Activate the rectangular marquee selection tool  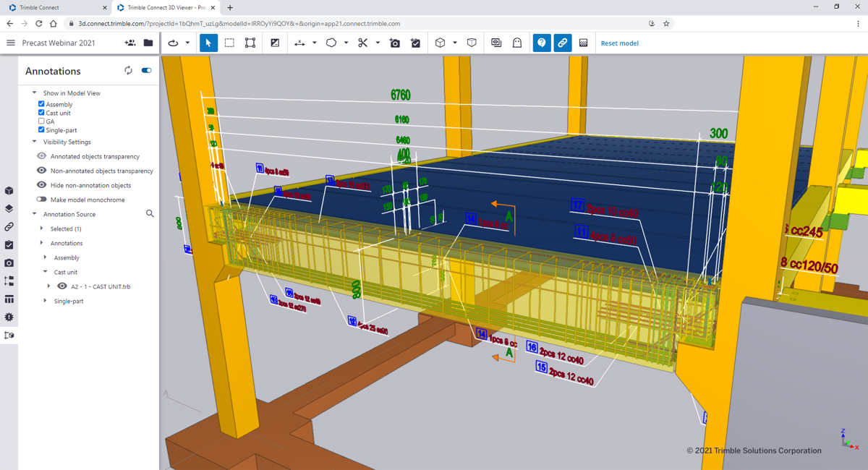229,43
